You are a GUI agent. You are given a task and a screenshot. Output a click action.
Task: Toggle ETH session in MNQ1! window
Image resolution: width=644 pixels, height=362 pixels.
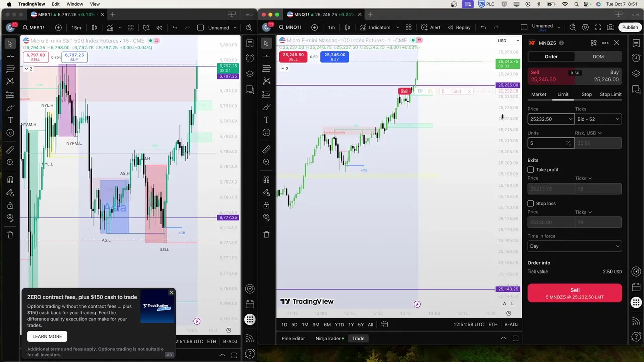(493, 324)
